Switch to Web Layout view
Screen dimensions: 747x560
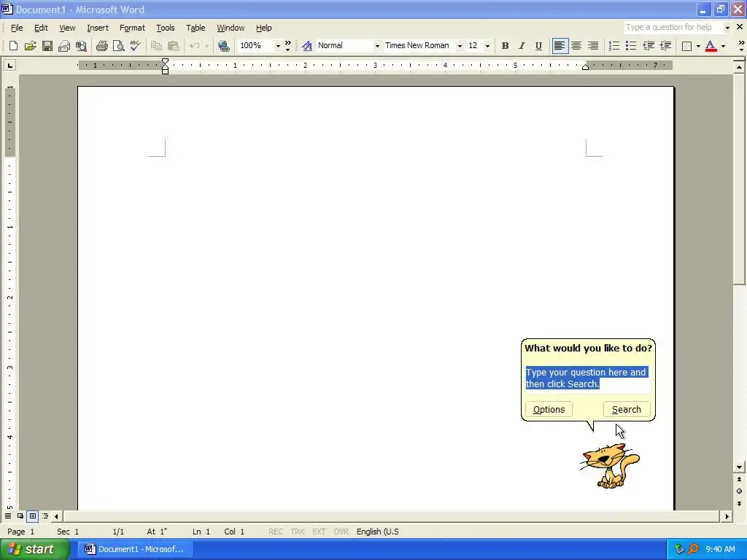pyautogui.click(x=20, y=516)
